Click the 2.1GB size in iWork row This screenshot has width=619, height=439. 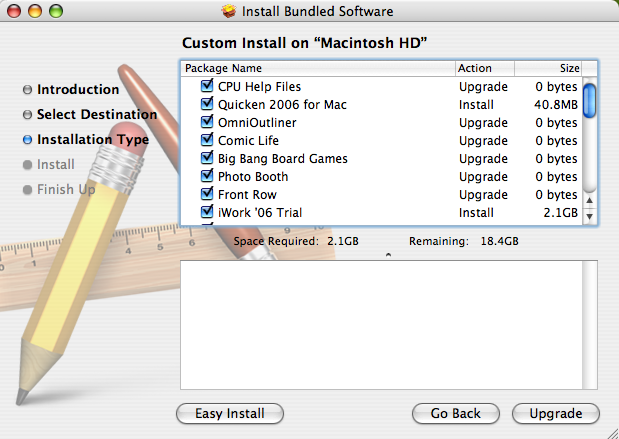[561, 213]
